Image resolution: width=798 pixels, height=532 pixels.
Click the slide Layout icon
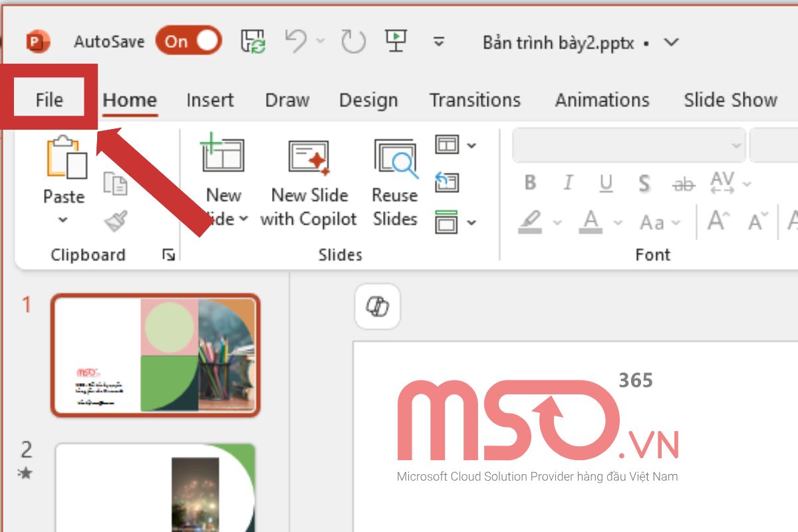click(x=447, y=144)
